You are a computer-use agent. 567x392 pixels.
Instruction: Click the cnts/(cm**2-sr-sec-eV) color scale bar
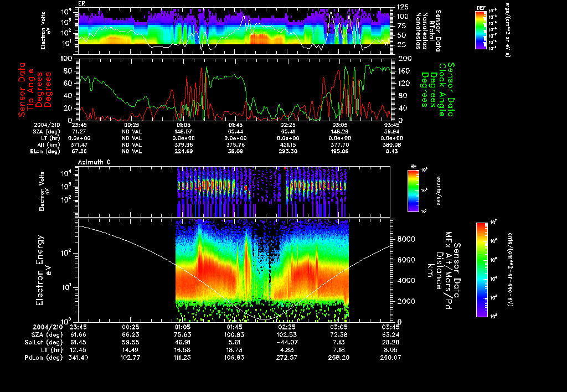[482, 270]
